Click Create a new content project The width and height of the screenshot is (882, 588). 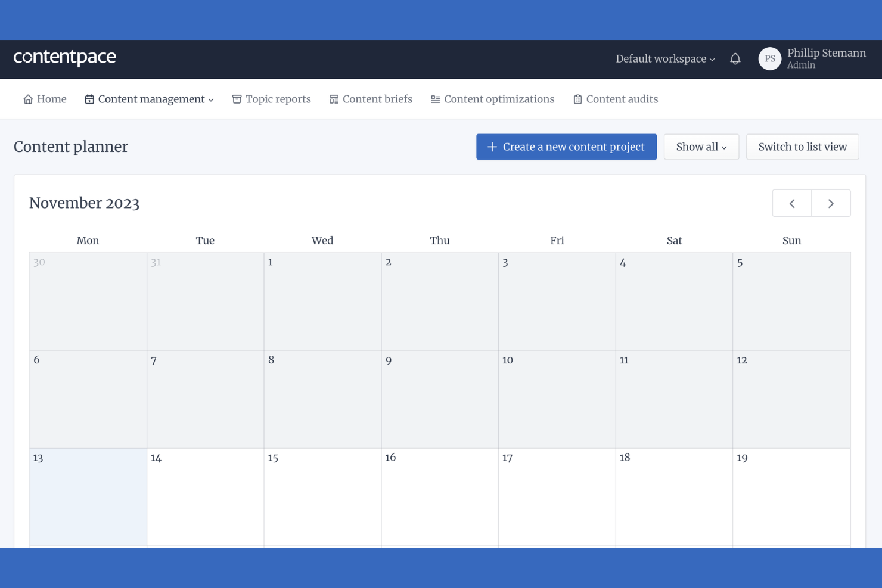(566, 147)
